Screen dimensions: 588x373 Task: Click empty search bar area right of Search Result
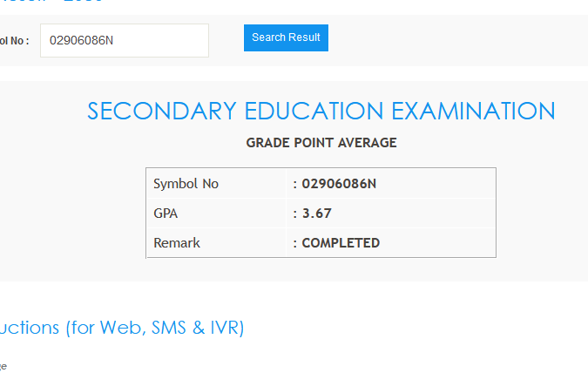[453, 39]
